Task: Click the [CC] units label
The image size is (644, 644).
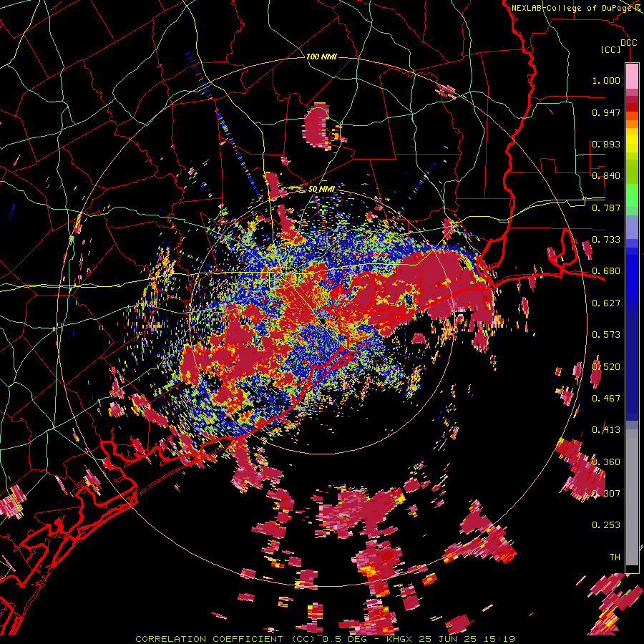Action: tap(611, 49)
